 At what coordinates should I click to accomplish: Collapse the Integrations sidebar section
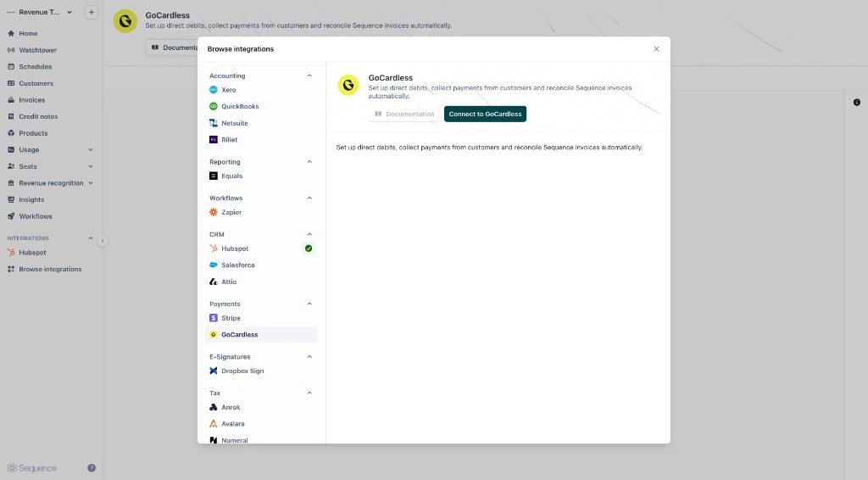pyautogui.click(x=90, y=238)
